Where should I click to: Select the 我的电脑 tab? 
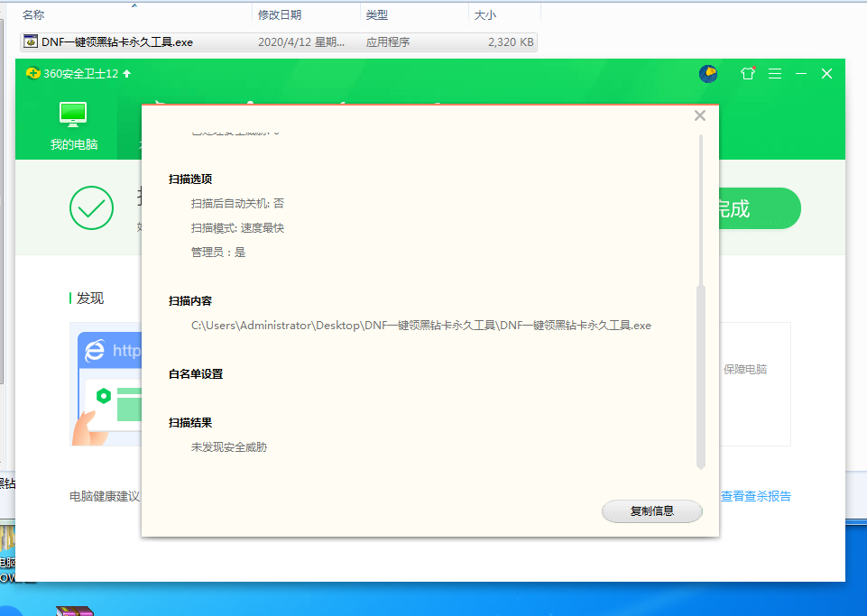(74, 126)
